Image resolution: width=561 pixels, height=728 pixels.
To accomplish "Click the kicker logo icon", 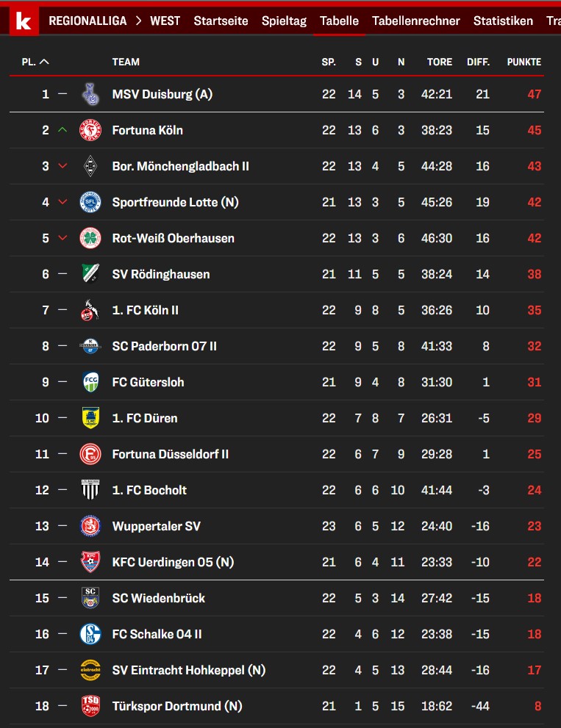I will (22, 21).
